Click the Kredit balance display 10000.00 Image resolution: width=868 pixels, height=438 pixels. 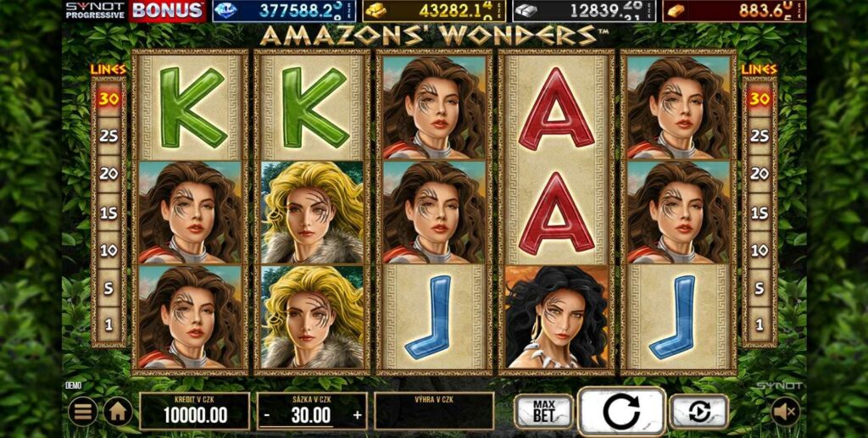click(195, 412)
